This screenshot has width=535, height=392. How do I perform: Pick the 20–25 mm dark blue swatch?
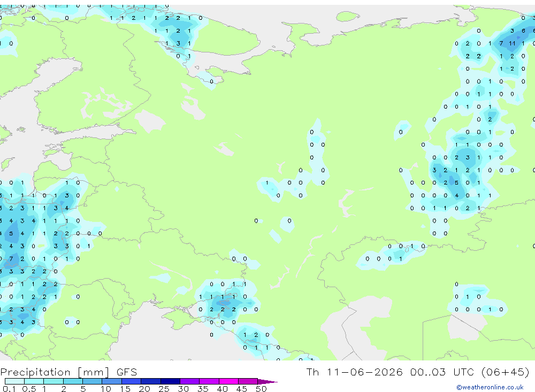151,381
